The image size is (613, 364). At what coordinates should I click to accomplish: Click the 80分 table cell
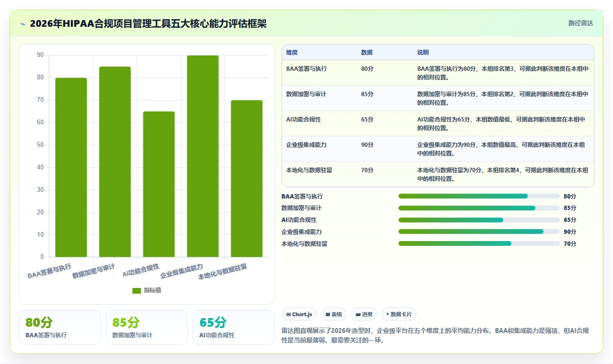(x=367, y=69)
